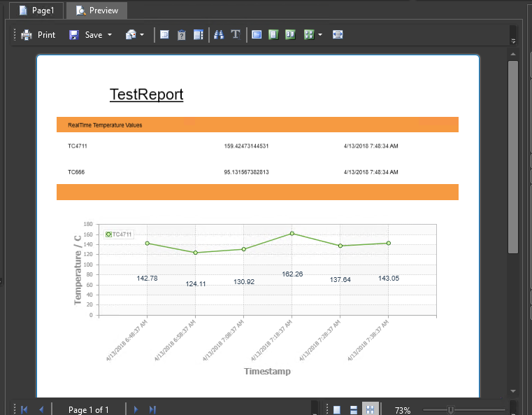The height and width of the screenshot is (415, 532).
Task: Click the scrollbar down arrow
Action: coord(513,391)
